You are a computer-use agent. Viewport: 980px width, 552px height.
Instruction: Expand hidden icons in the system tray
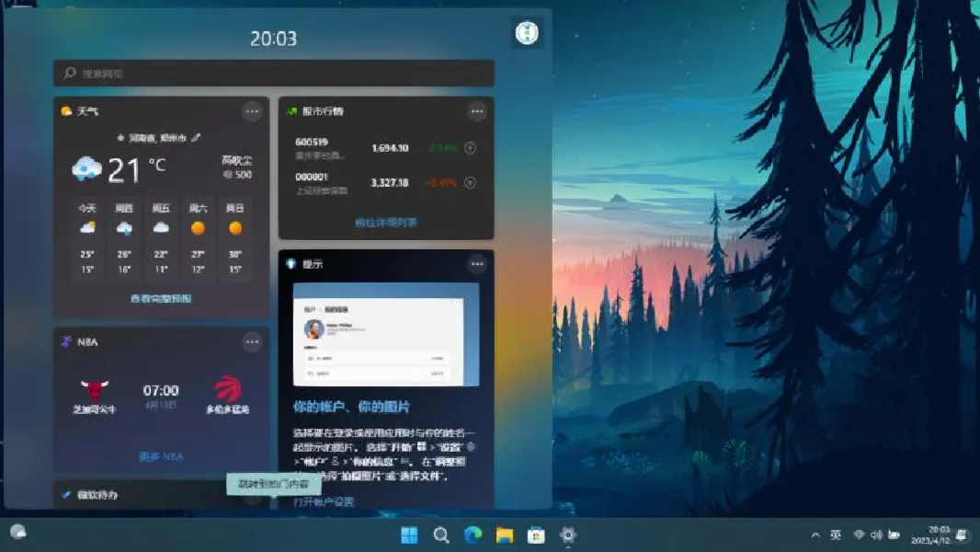click(x=815, y=534)
